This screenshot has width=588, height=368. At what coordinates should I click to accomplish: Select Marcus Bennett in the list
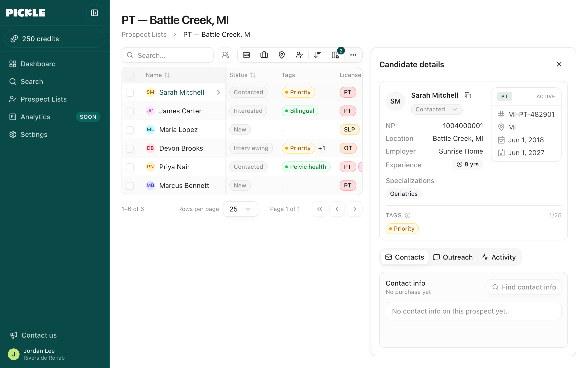pos(184,185)
